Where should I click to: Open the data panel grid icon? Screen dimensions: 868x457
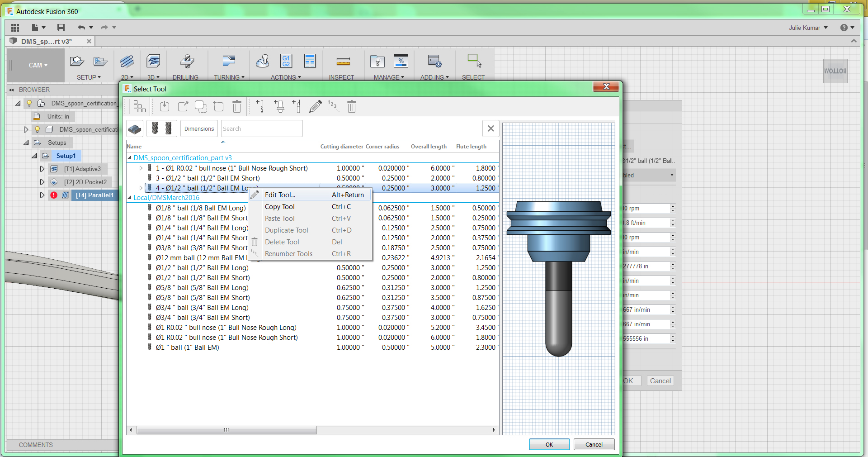point(15,28)
